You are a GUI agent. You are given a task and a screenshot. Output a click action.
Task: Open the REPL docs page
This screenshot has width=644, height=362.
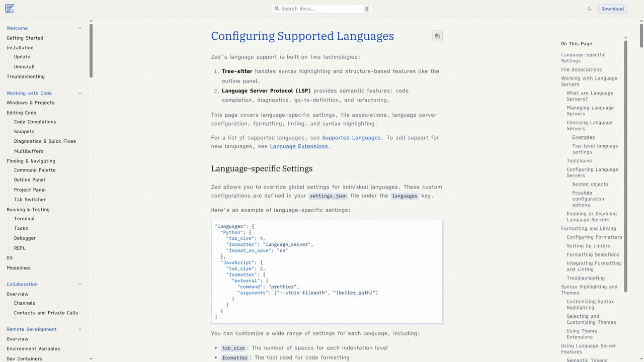tap(20, 248)
